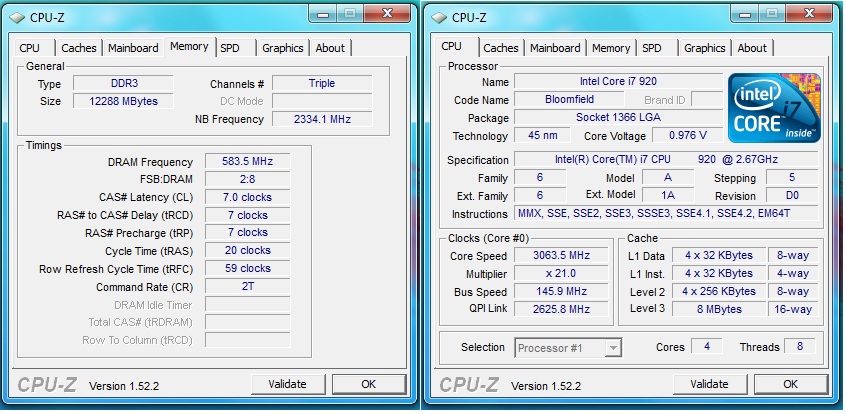Click the DDR3 memory type field
This screenshot has width=846, height=414.
coord(124,83)
